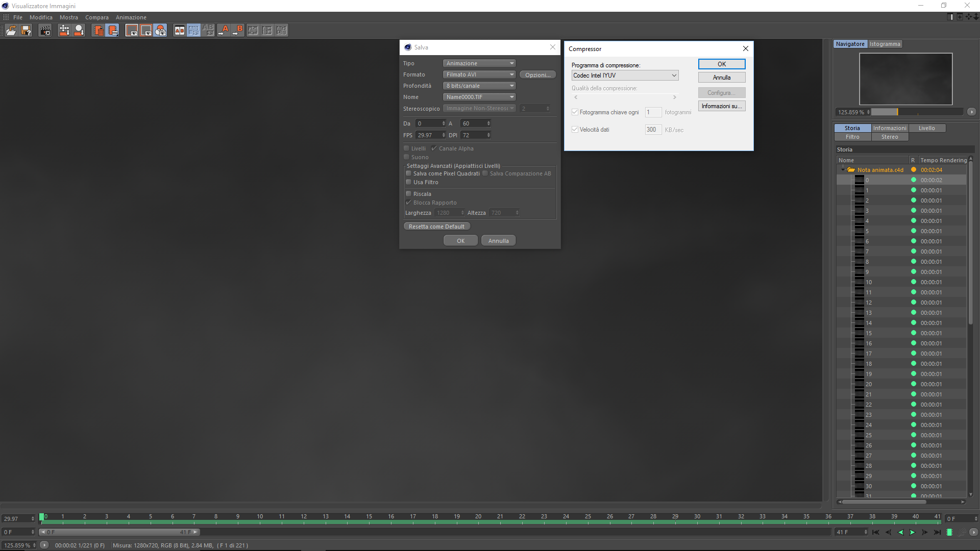Enable the Riscala checkbox
The height and width of the screenshot is (551, 980).
pyautogui.click(x=409, y=194)
